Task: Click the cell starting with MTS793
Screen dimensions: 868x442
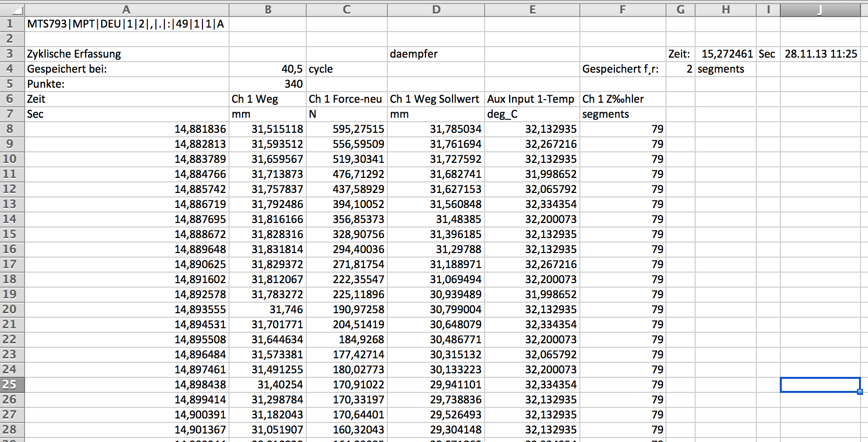Action: pos(125,24)
